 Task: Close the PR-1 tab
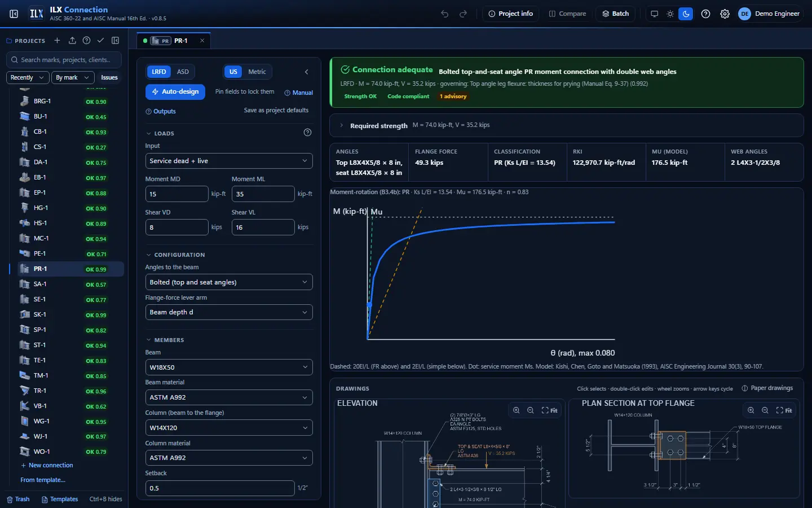pos(202,41)
